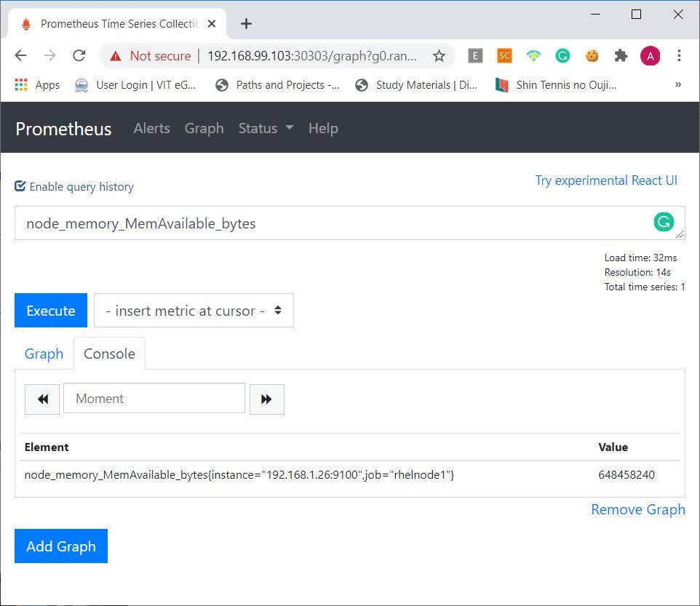Click 'Total time series: 1' stat
Screen dimensions: 700x606
(645, 287)
